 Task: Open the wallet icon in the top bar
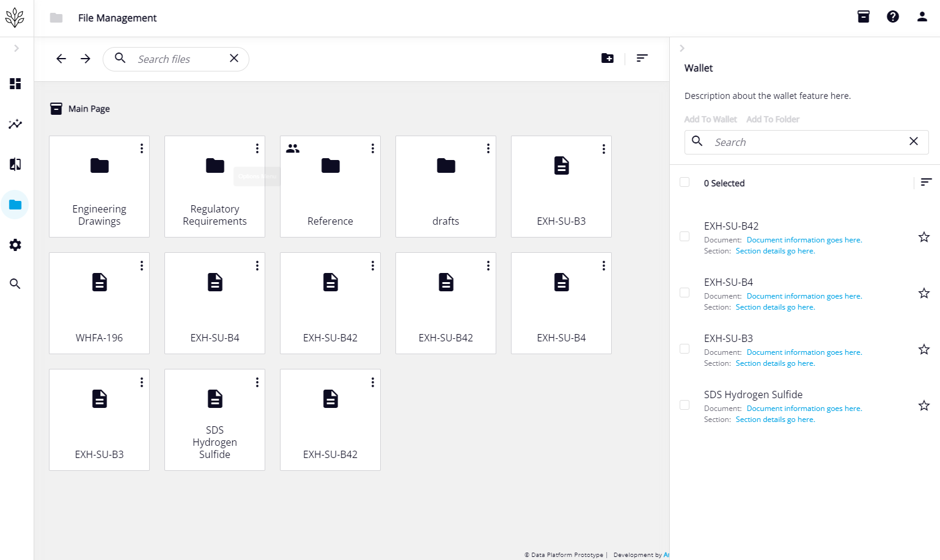point(863,16)
